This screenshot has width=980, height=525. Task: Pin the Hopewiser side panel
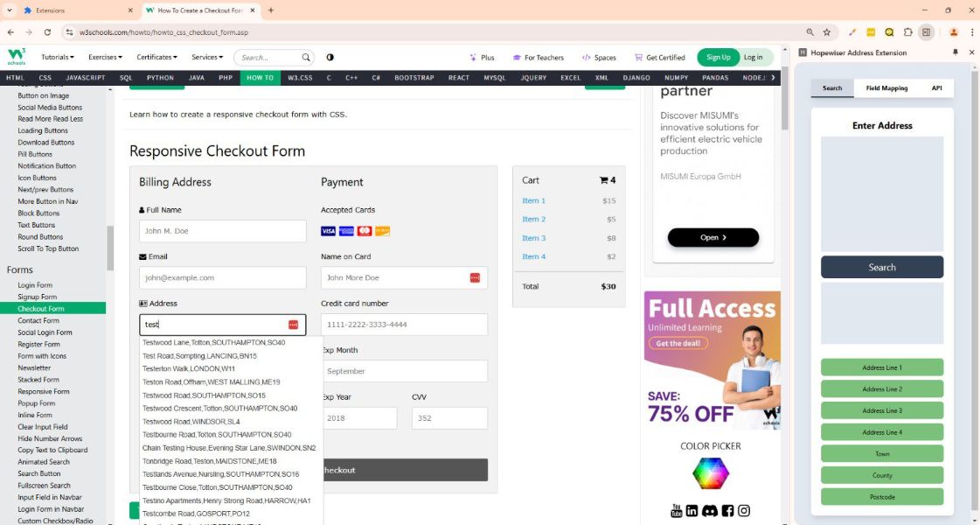[x=955, y=52]
